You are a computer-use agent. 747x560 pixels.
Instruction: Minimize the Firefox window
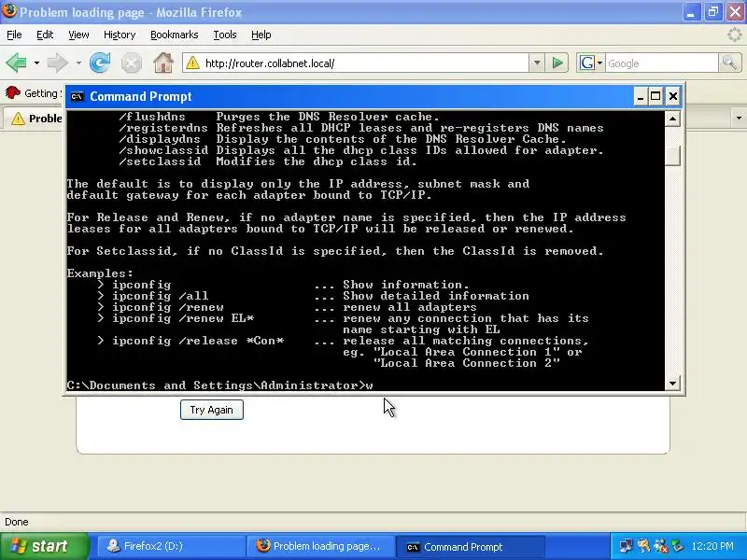click(691, 12)
